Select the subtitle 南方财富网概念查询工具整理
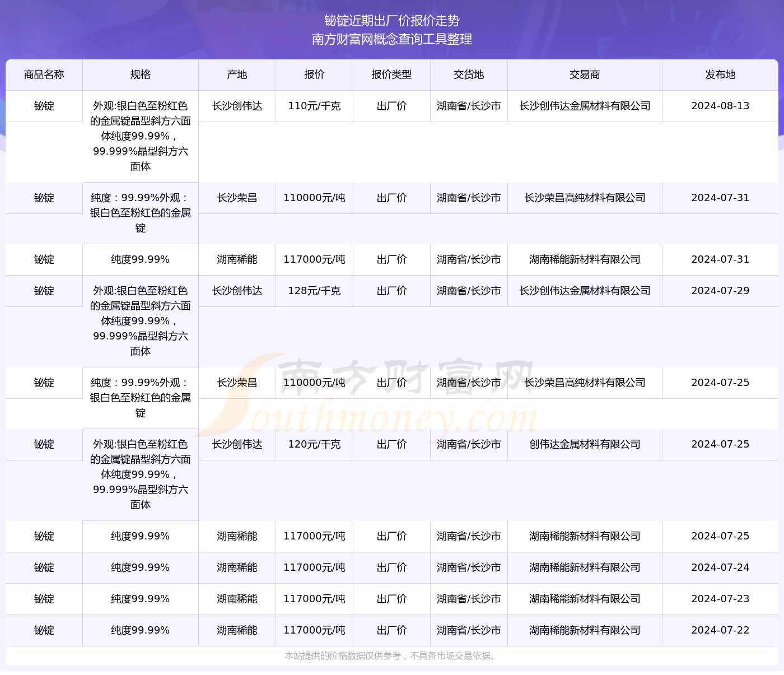Image resolution: width=784 pixels, height=675 pixels. tap(392, 39)
